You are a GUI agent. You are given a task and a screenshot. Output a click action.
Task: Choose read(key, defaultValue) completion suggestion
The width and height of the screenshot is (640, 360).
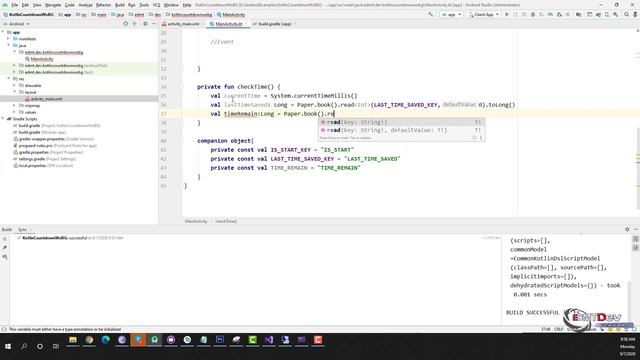[402, 130]
